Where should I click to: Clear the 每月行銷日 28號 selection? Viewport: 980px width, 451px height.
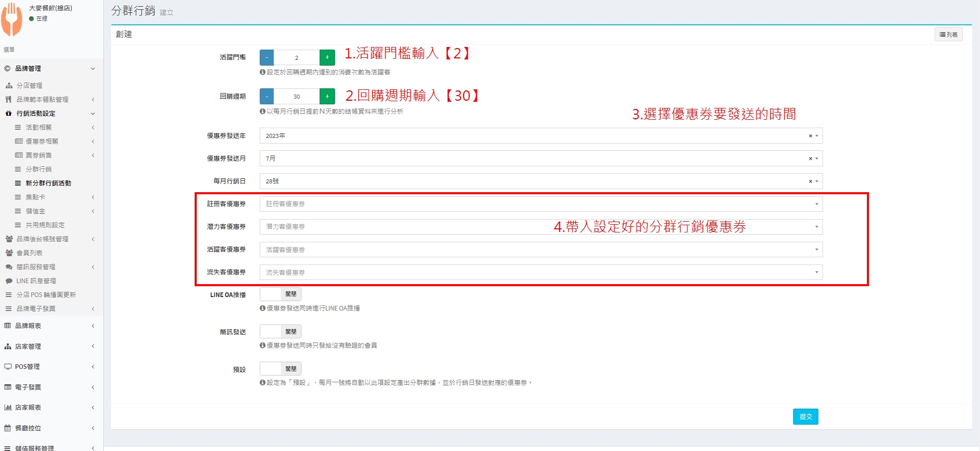(810, 181)
